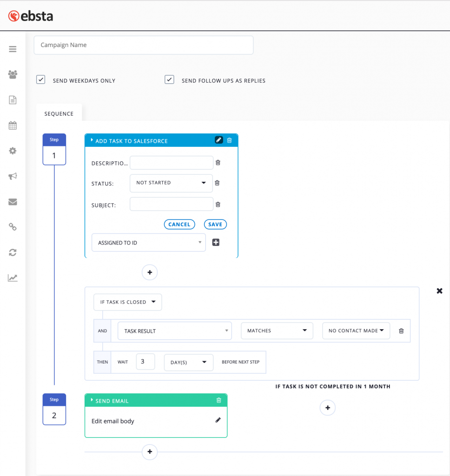Open the email envelope icon in sidebar
The image size is (450, 476).
(x=13, y=201)
